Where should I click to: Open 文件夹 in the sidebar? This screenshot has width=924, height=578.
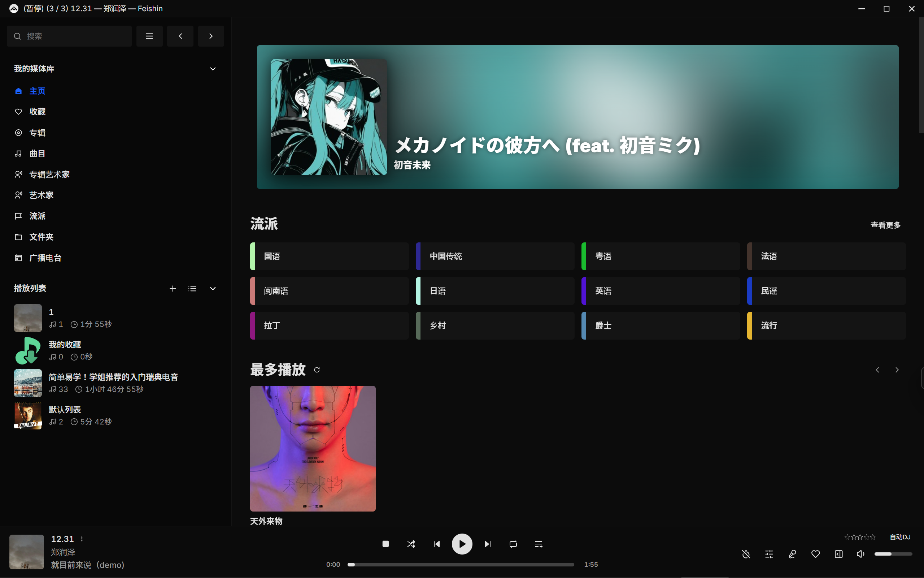click(x=115, y=237)
